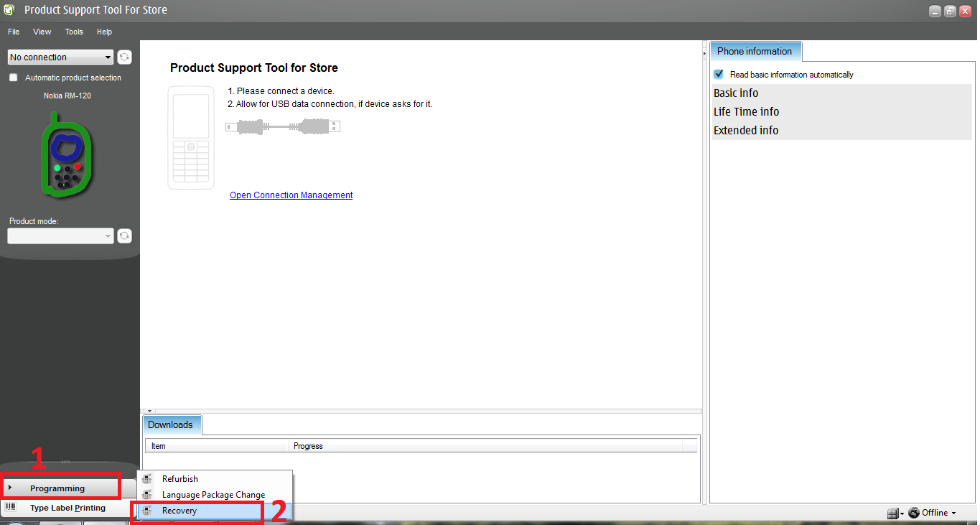
Task: Choose Recovery from Programming menu
Action: pyautogui.click(x=215, y=511)
